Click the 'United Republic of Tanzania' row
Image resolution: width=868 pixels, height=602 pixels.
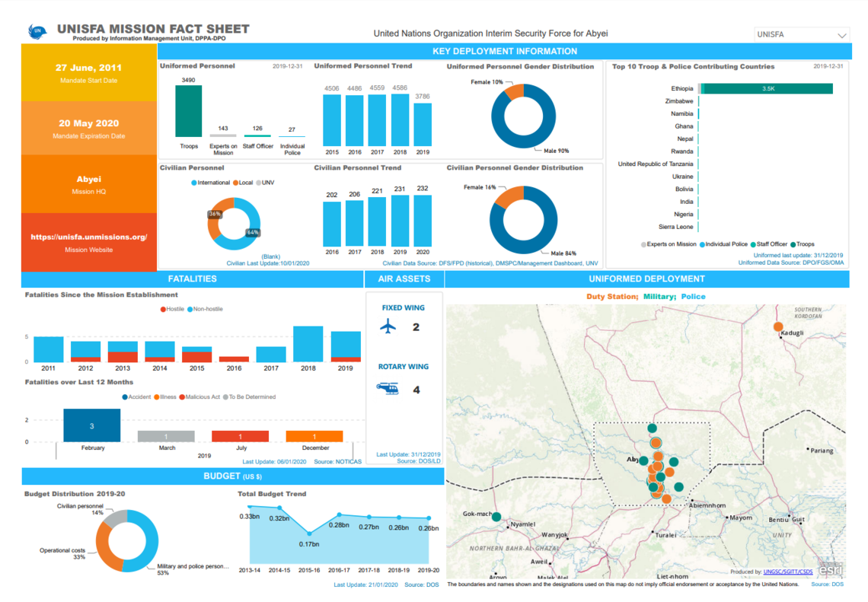656,164
